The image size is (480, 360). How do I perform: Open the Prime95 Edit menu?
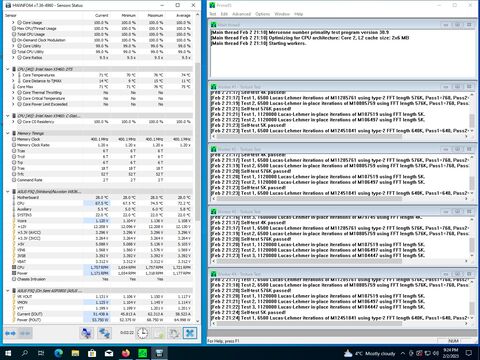coord(224,14)
